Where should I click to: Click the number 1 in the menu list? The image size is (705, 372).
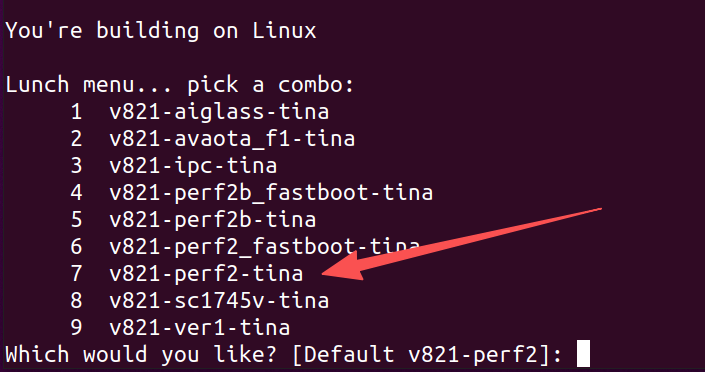(x=76, y=112)
